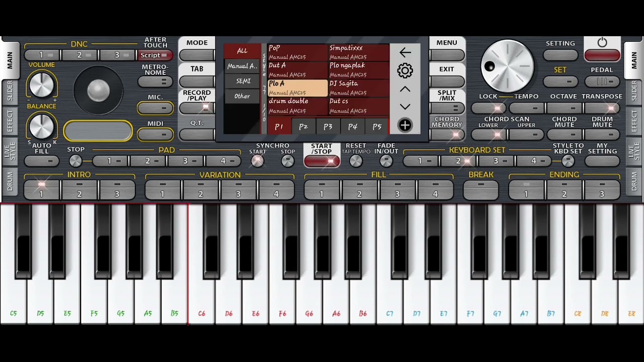Image resolution: width=644 pixels, height=362 pixels.
Task: Select Ending 2 button
Action: 564,190
